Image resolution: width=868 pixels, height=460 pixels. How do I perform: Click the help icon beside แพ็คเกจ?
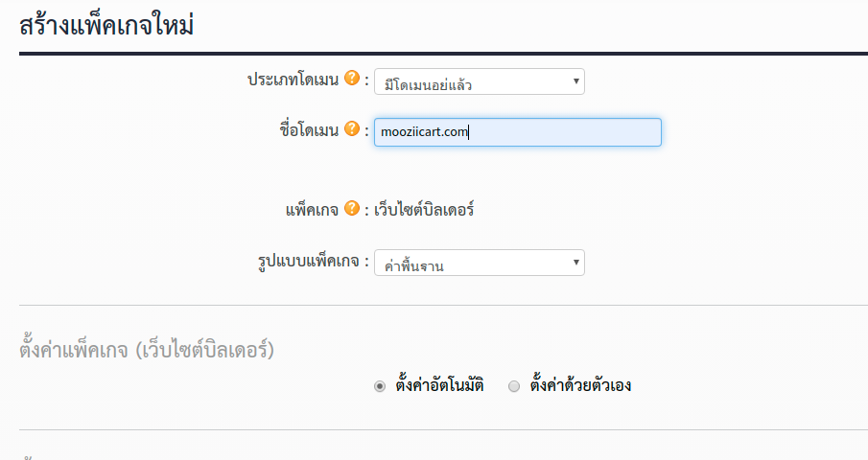pos(352,209)
